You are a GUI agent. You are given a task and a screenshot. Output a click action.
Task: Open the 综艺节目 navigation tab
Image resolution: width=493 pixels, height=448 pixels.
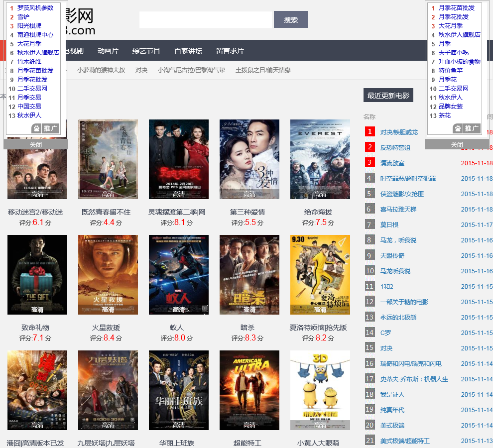tap(146, 51)
